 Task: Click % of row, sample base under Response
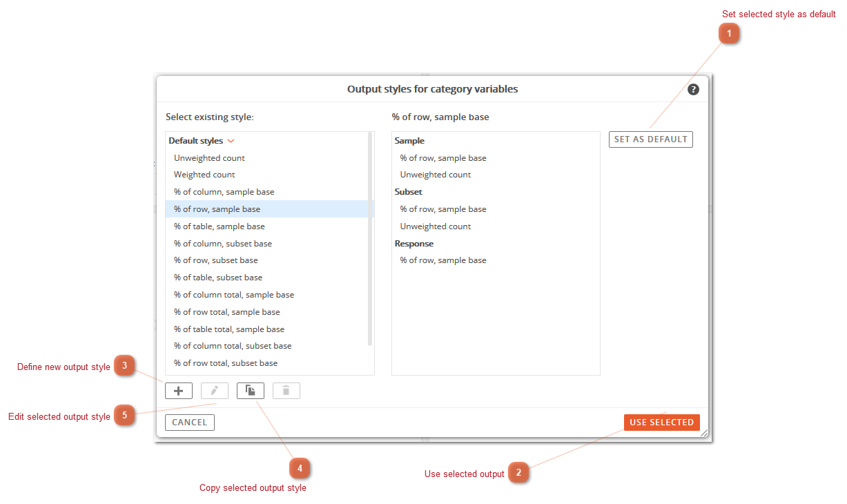pos(443,260)
